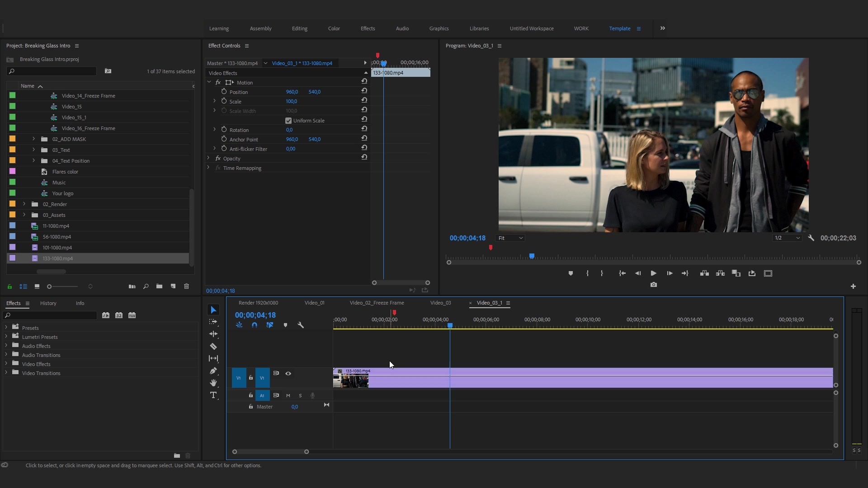Open the History panel tab
The height and width of the screenshot is (488, 868).
48,303
